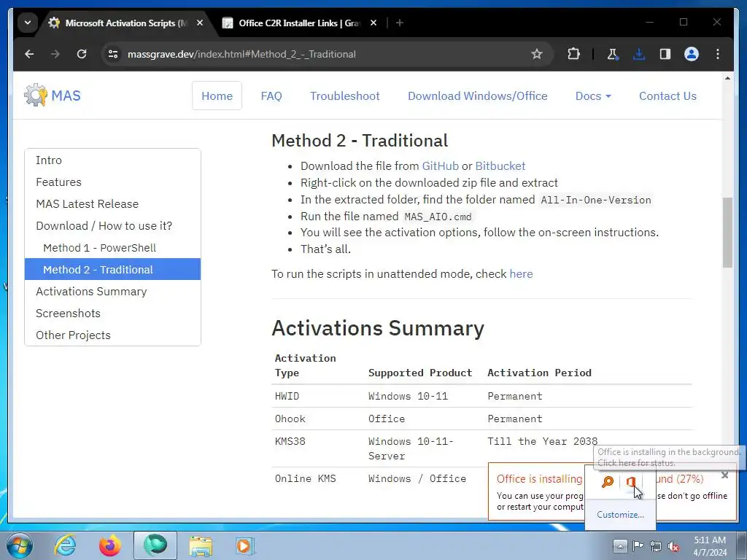
Task: Open Windows Explorer folder from taskbar
Action: [x=201, y=545]
